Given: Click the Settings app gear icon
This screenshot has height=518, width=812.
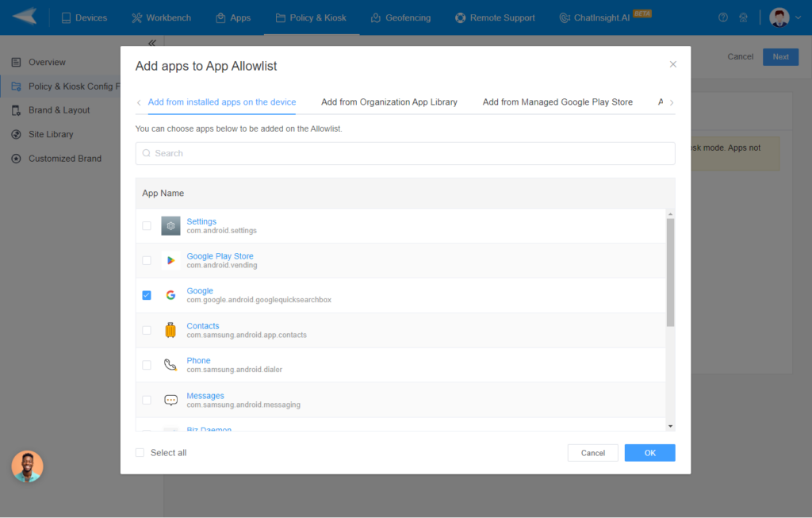Looking at the screenshot, I should tap(170, 226).
